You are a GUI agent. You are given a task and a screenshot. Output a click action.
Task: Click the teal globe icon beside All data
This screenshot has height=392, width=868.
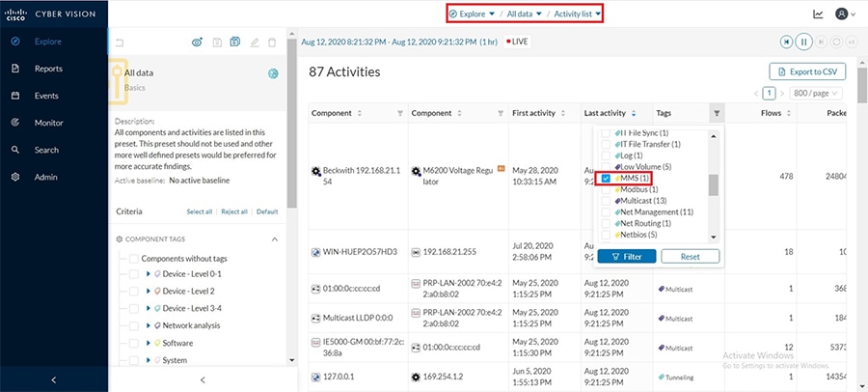click(273, 73)
